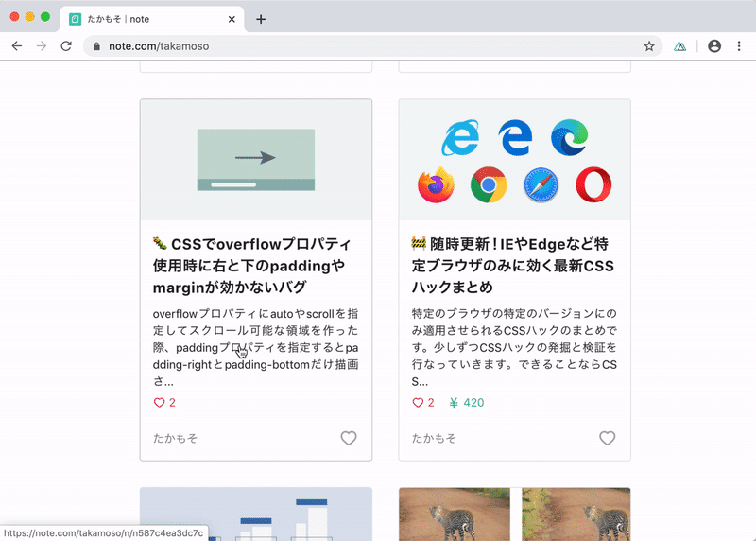Image resolution: width=756 pixels, height=541 pixels.
Task: Click the legacy blue Edge logo
Action: (x=515, y=137)
